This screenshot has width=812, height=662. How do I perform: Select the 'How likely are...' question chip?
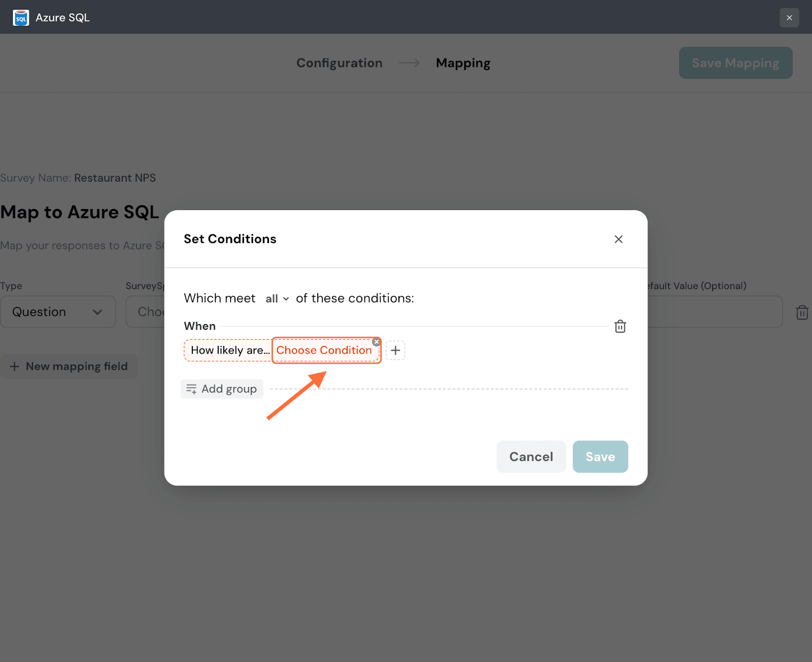pyautogui.click(x=229, y=351)
